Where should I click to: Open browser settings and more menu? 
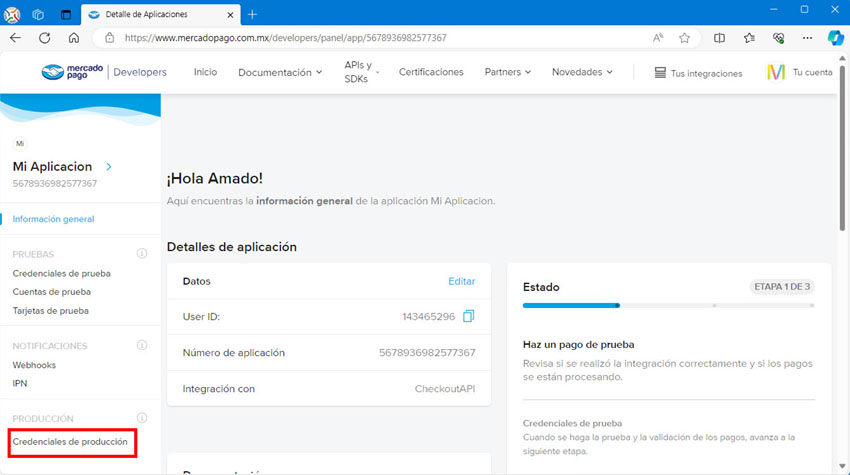[x=807, y=38]
